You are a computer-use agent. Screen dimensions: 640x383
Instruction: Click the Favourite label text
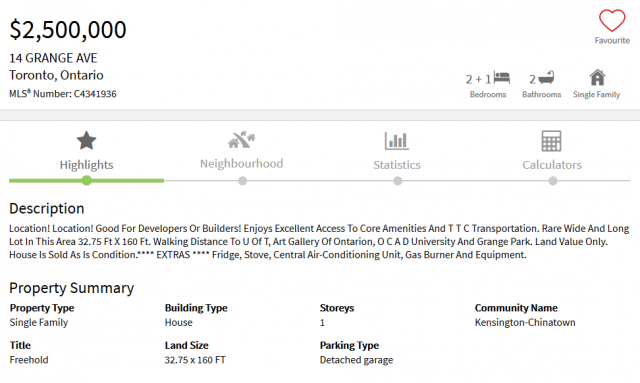pyautogui.click(x=612, y=40)
